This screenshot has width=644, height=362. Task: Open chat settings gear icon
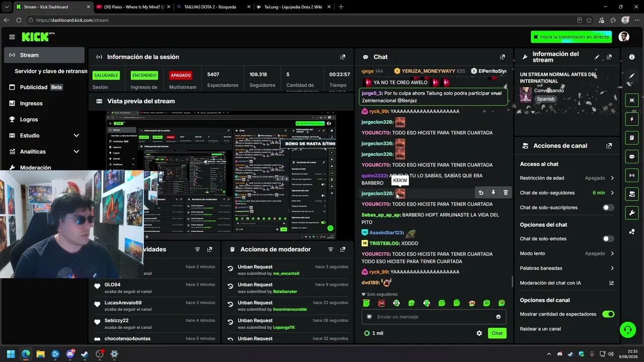[479, 333]
